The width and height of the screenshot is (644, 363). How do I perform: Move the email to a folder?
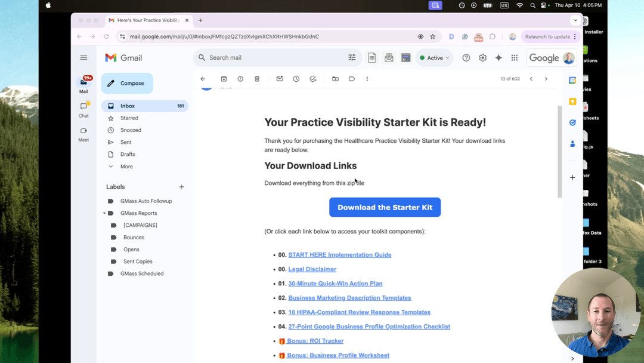(335, 78)
